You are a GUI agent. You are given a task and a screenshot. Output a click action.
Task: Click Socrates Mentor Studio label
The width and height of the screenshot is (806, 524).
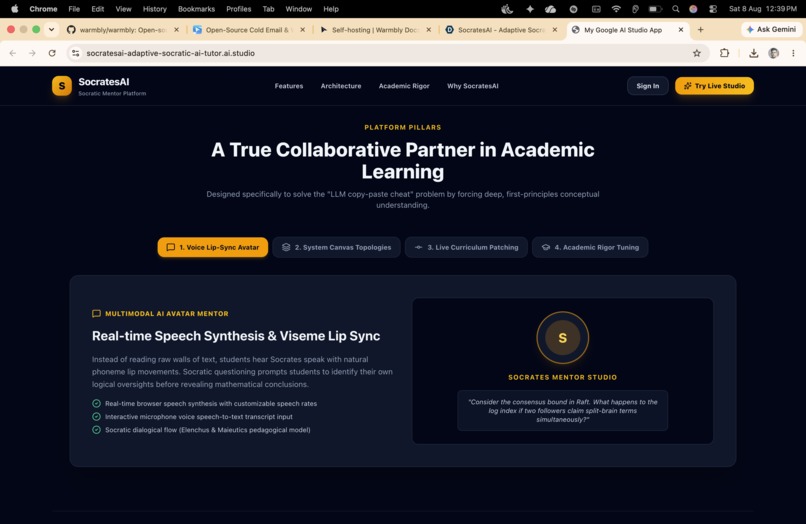coord(562,377)
